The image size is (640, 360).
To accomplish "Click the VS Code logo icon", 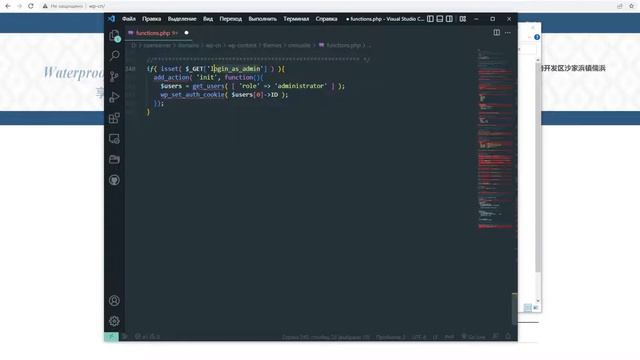I will [111, 19].
